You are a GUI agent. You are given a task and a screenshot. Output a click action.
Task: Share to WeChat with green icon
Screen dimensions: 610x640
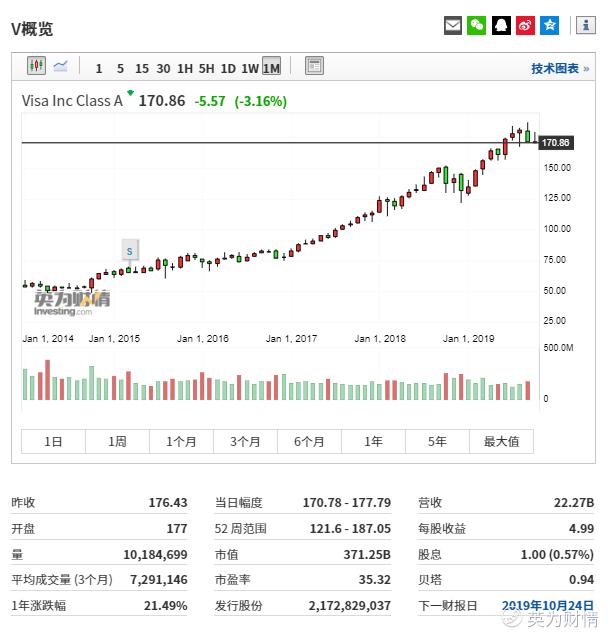(x=476, y=26)
